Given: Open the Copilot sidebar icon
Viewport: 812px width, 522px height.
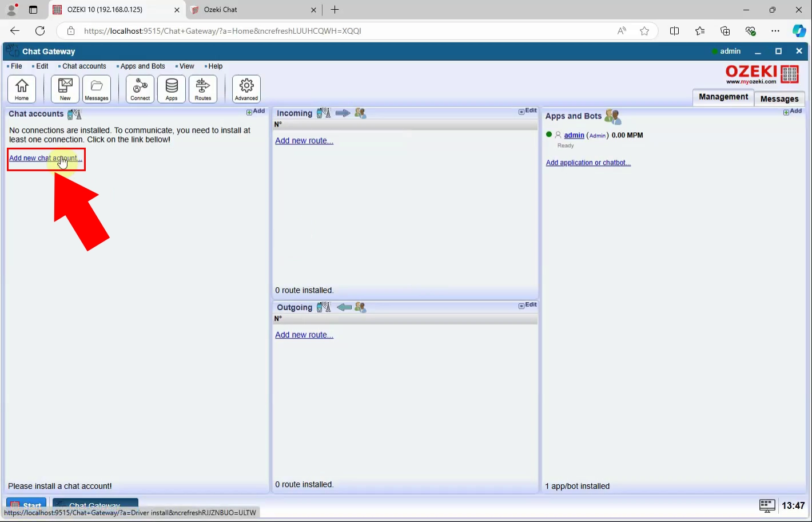Looking at the screenshot, I should (799, 31).
